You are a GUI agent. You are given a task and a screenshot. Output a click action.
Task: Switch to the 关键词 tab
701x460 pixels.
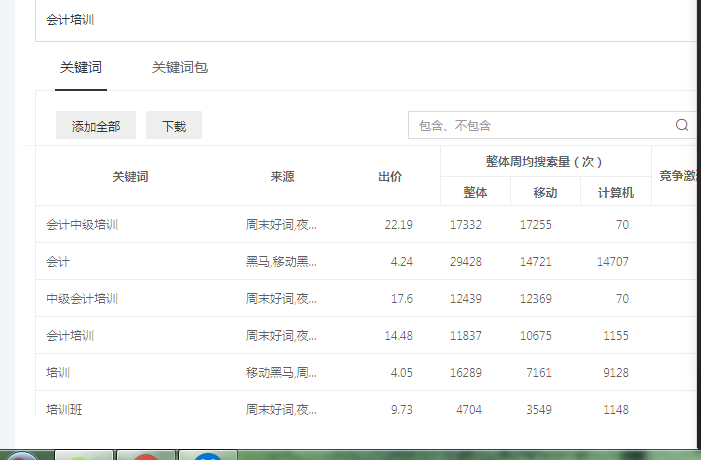pyautogui.click(x=81, y=68)
